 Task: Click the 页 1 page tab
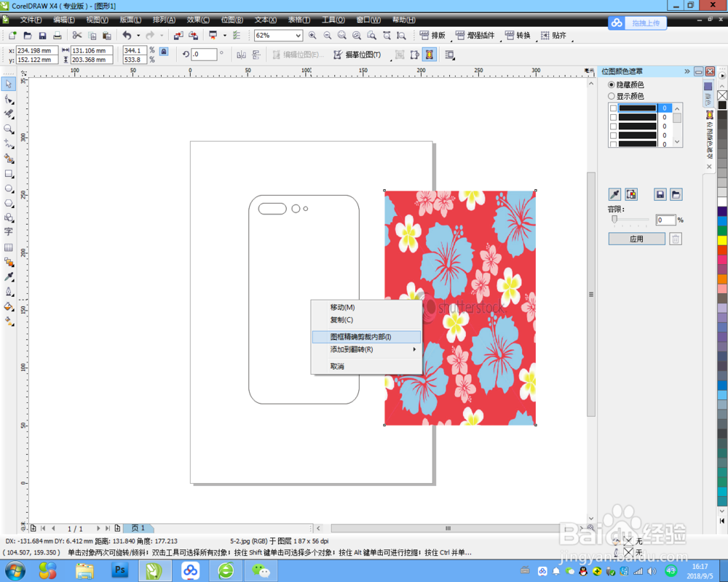[138, 528]
